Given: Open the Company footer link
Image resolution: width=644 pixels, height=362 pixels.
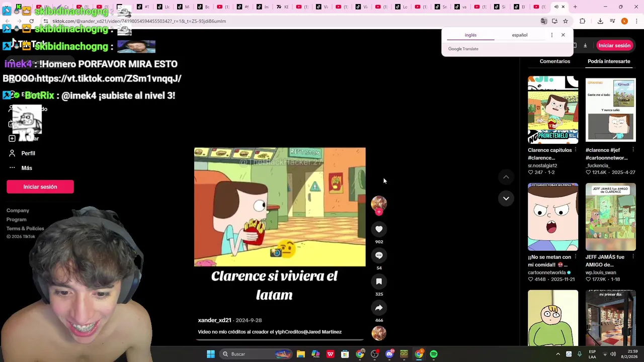Looking at the screenshot, I should (18, 211).
